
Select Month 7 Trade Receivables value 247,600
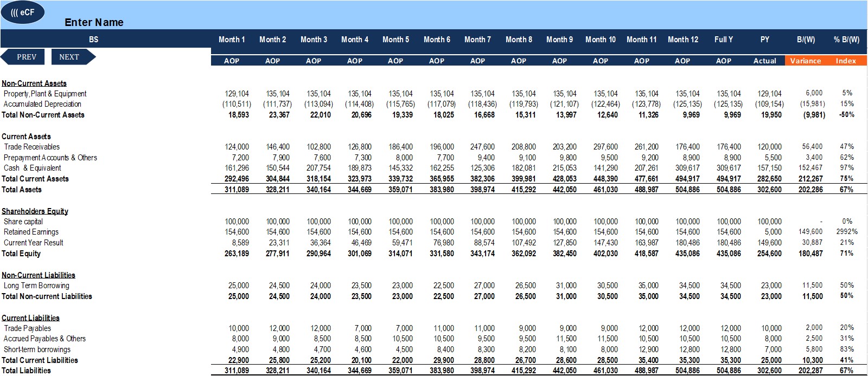click(482, 147)
